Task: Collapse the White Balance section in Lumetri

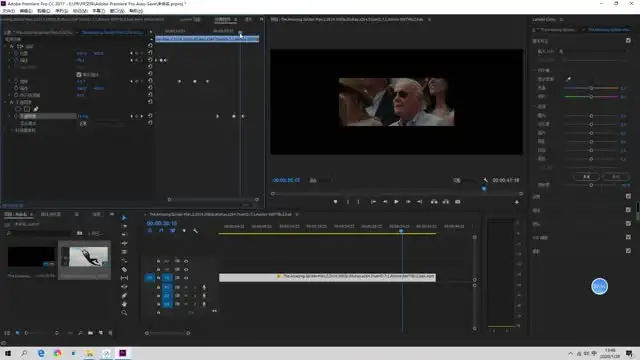Action: [x=534, y=70]
